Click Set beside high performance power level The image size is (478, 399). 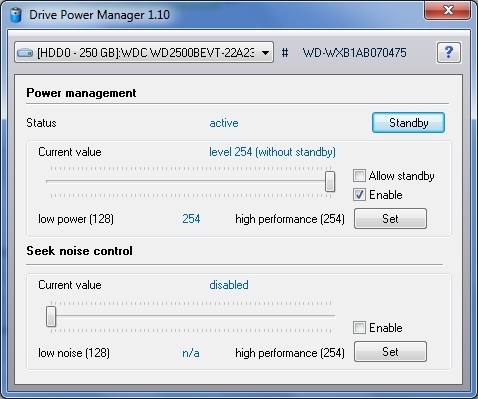[x=390, y=219]
